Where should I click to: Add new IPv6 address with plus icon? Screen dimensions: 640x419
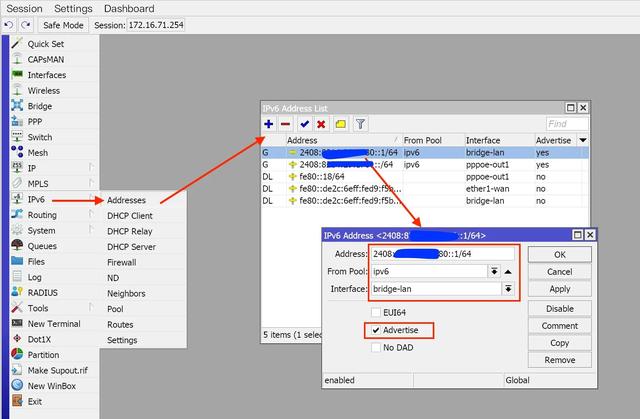coord(269,124)
